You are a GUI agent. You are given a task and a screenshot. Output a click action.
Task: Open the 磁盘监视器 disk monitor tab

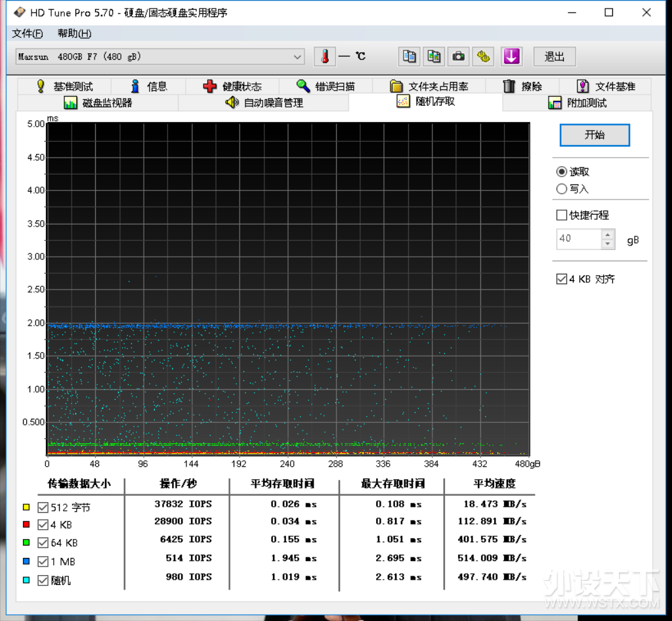(x=98, y=103)
